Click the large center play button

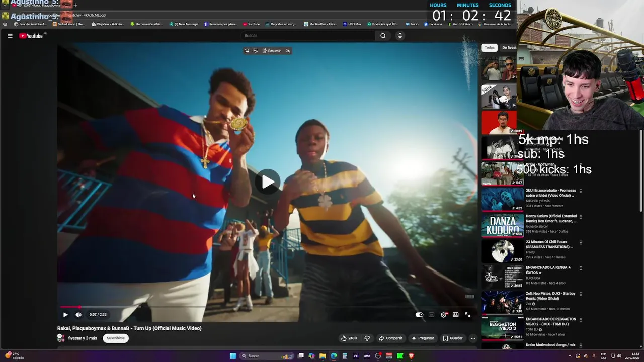[x=268, y=182]
